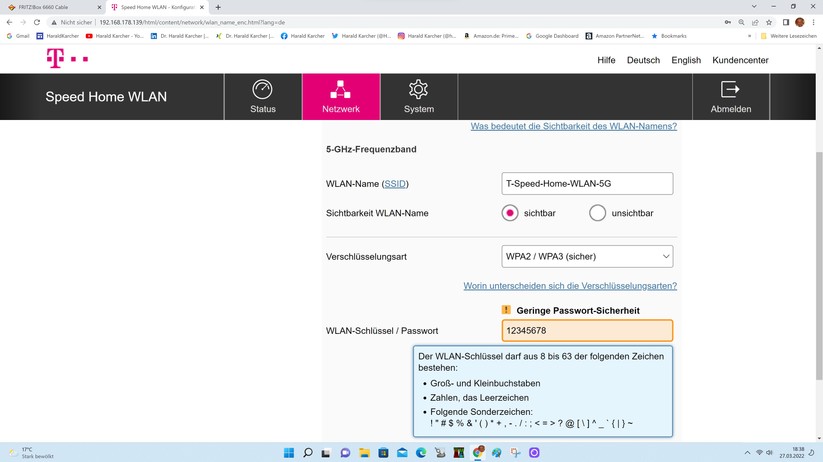The image size is (823, 462).
Task: Select the sichtbar radio button
Action: (510, 213)
